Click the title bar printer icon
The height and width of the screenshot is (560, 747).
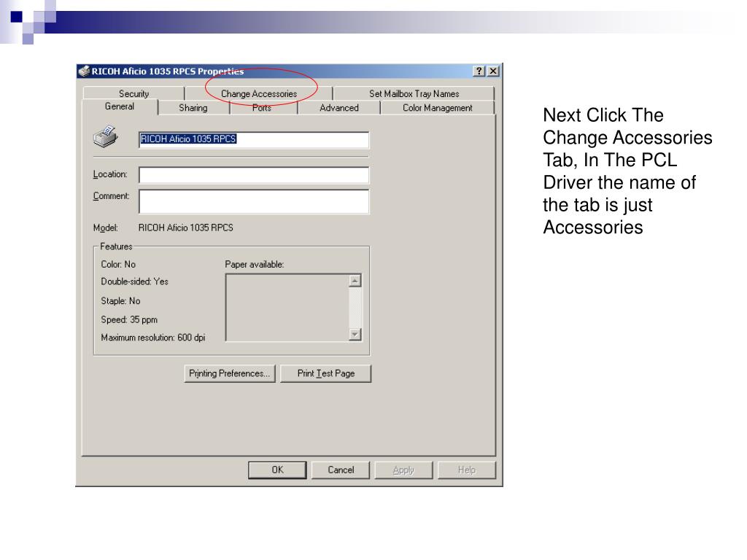(x=85, y=71)
